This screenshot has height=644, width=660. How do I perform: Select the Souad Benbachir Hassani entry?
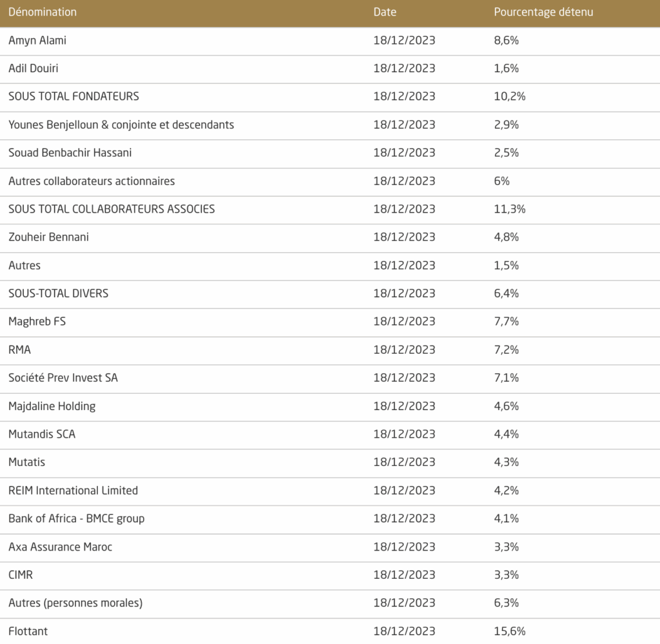(70, 153)
